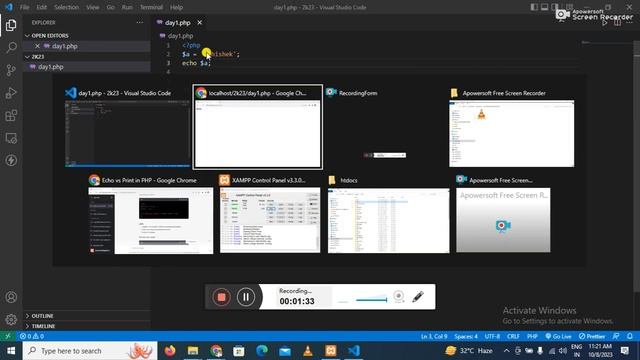
Task: Click CRLF line ending in status bar
Action: point(513,336)
